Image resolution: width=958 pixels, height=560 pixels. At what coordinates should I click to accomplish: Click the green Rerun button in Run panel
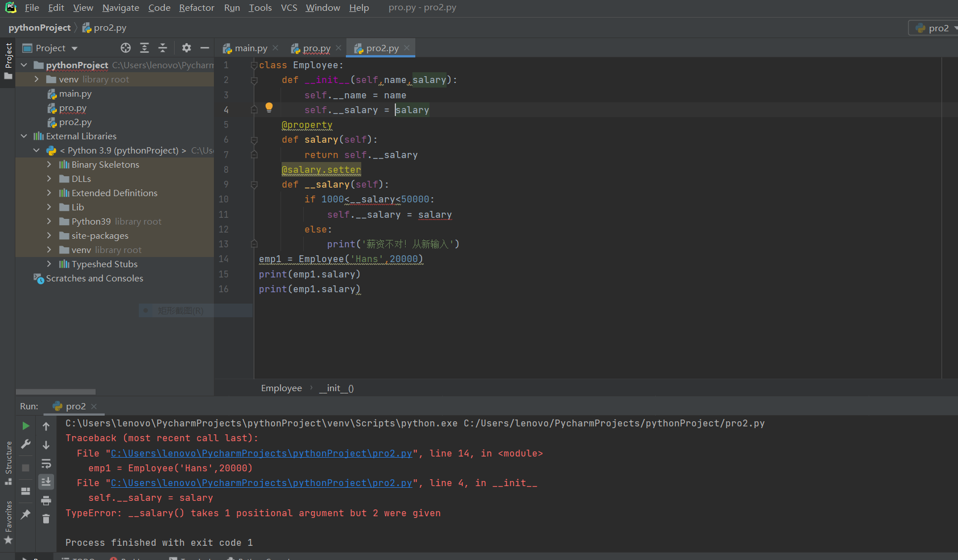tap(26, 426)
